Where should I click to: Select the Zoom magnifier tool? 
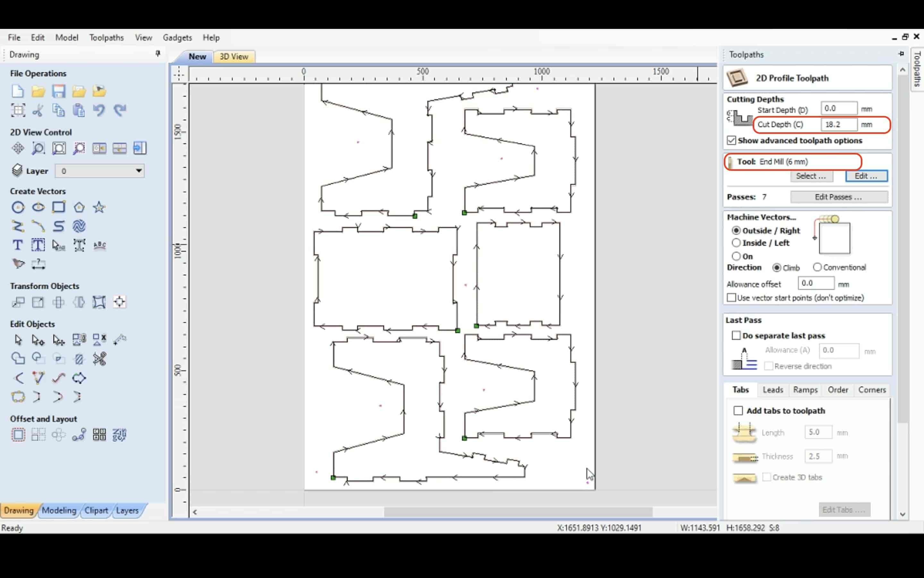(38, 148)
